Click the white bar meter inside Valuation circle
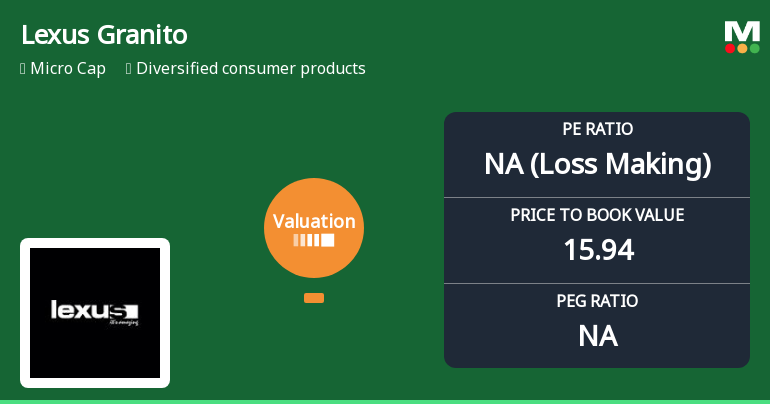This screenshot has height=404, width=770. point(313,241)
